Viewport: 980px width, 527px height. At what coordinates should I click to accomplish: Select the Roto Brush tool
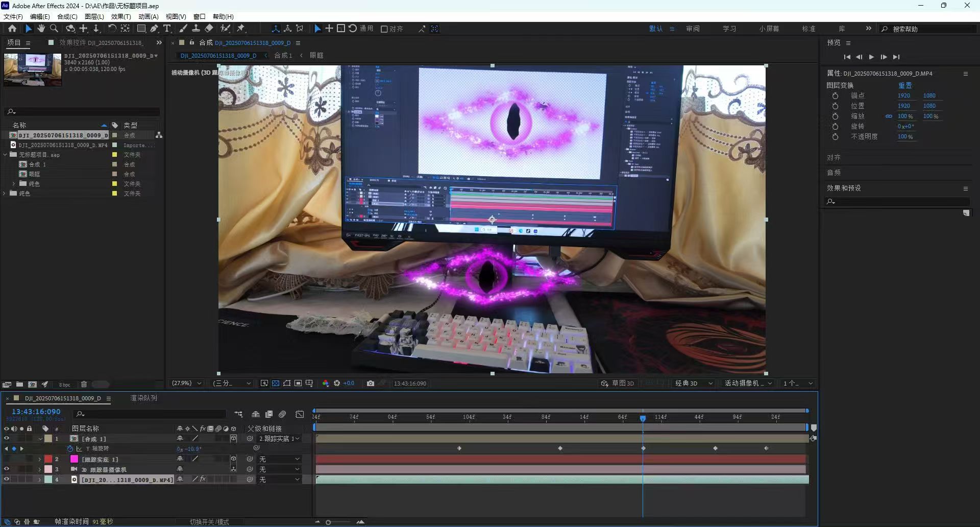(225, 29)
